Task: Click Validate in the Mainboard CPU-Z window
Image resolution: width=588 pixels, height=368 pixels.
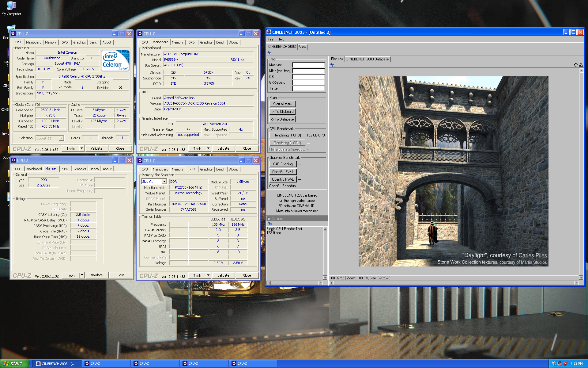Action: 223,148
